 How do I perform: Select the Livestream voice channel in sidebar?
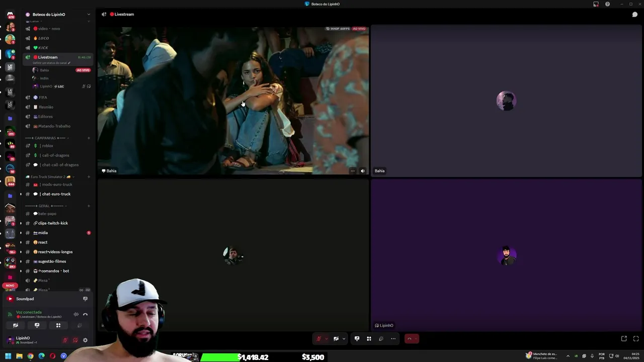(58, 58)
